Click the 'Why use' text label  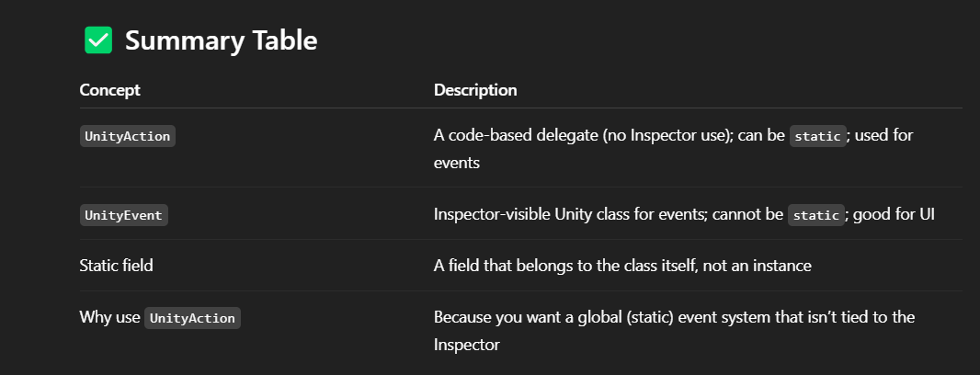(x=109, y=319)
